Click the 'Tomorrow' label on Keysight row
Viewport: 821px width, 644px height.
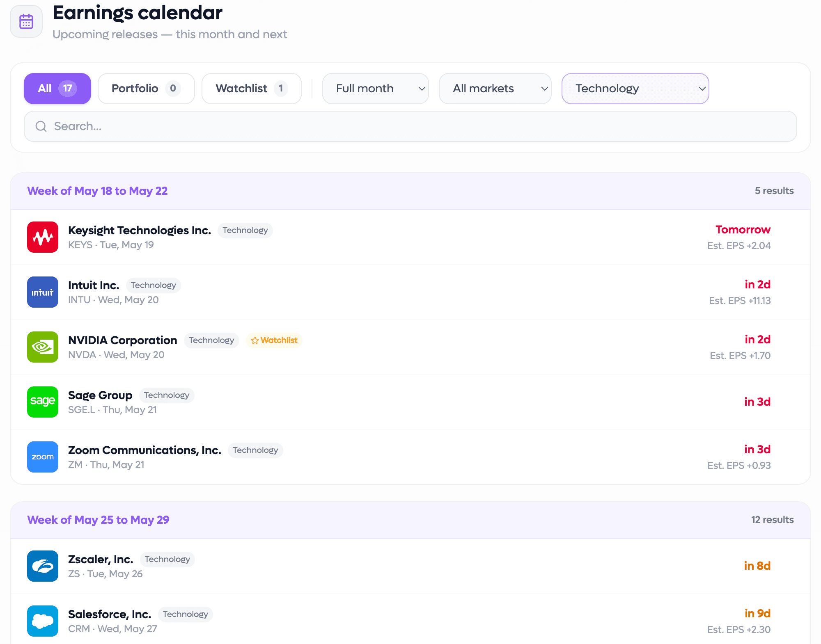pyautogui.click(x=743, y=230)
